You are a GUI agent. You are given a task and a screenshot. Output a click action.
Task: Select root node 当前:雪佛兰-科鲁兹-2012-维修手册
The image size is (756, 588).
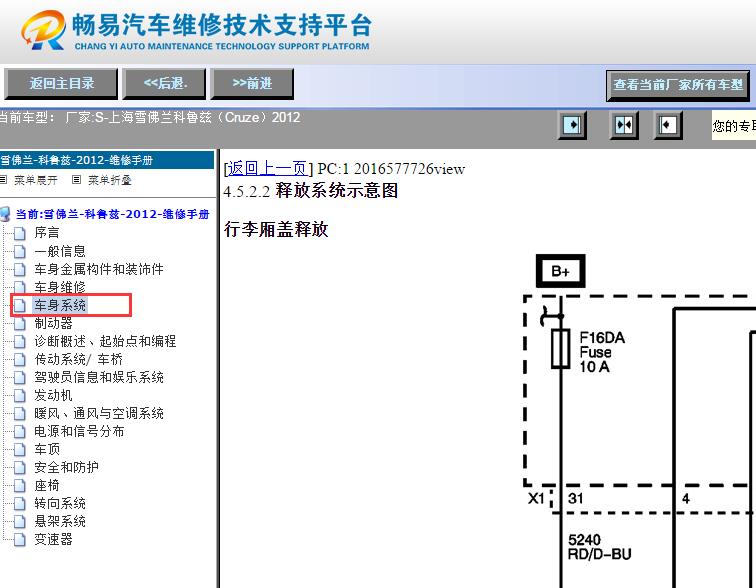(x=112, y=214)
